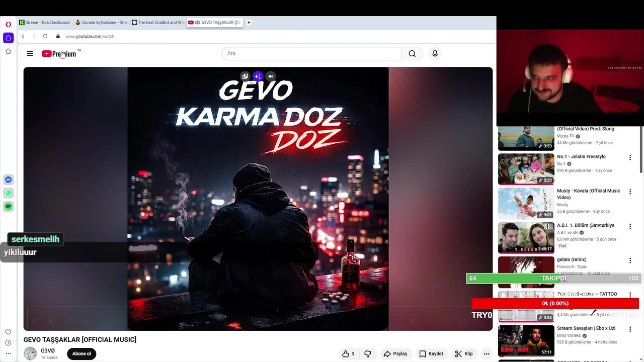644x362 pixels.
Task: Open options menu for Musty Kovala video
Action: tap(630, 192)
